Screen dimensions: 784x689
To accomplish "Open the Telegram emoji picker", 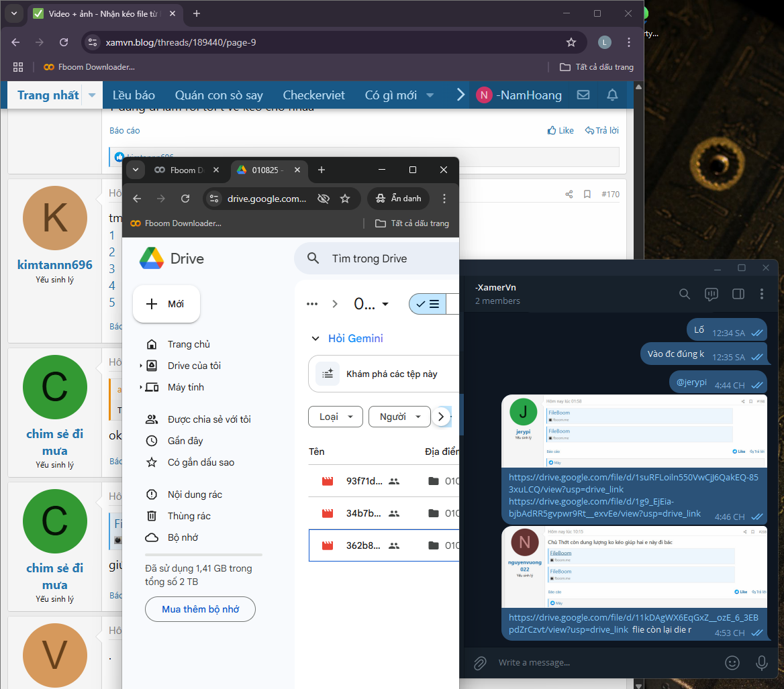I will [x=732, y=662].
